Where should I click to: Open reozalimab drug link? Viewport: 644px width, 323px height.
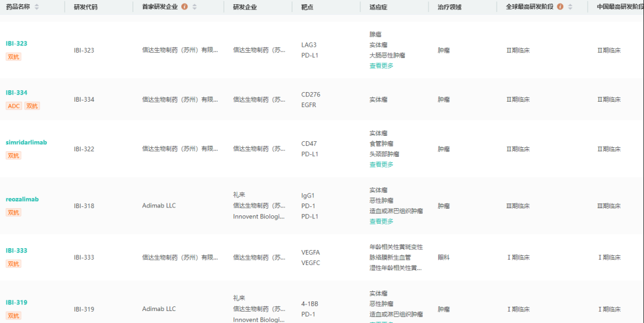point(22,199)
